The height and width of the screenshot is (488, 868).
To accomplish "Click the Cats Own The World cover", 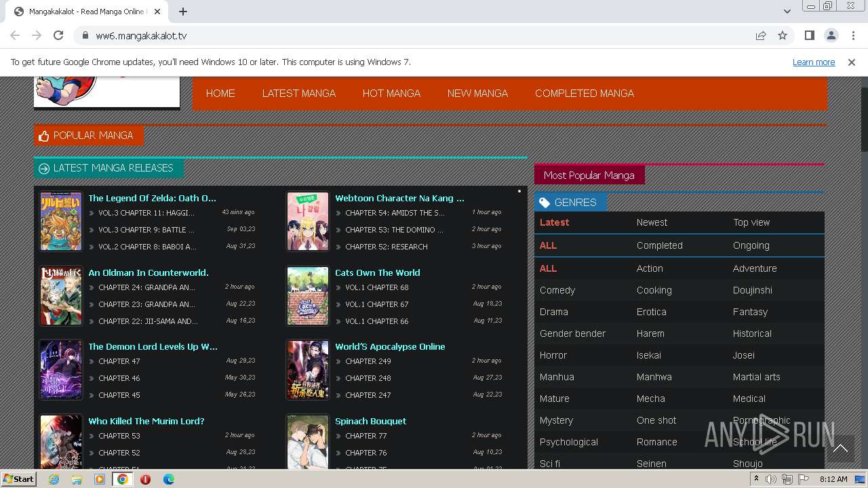I will pos(308,296).
